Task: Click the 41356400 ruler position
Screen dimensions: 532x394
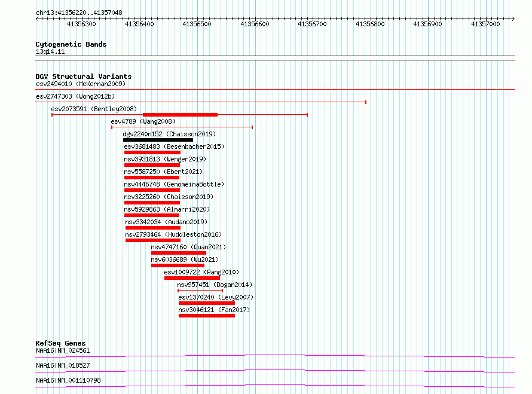Action: coord(139,24)
